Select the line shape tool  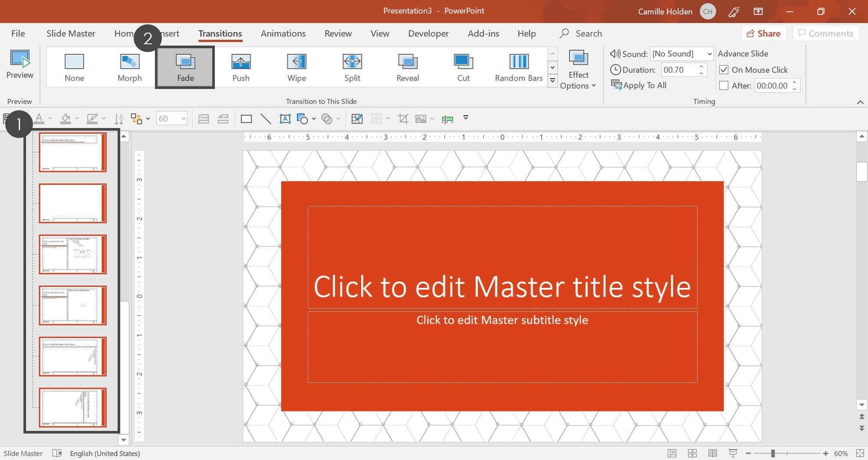pos(266,118)
